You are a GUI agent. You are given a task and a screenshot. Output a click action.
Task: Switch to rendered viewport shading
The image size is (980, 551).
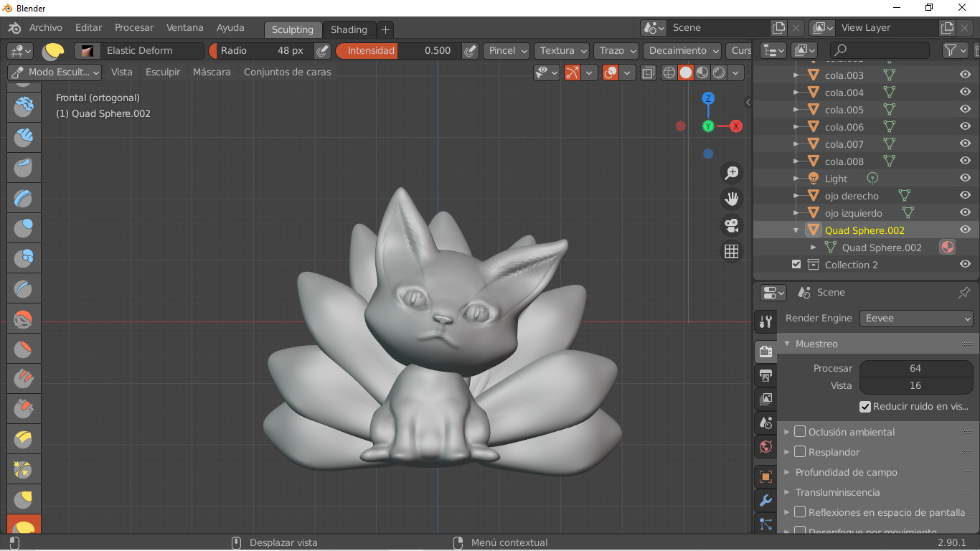(718, 72)
